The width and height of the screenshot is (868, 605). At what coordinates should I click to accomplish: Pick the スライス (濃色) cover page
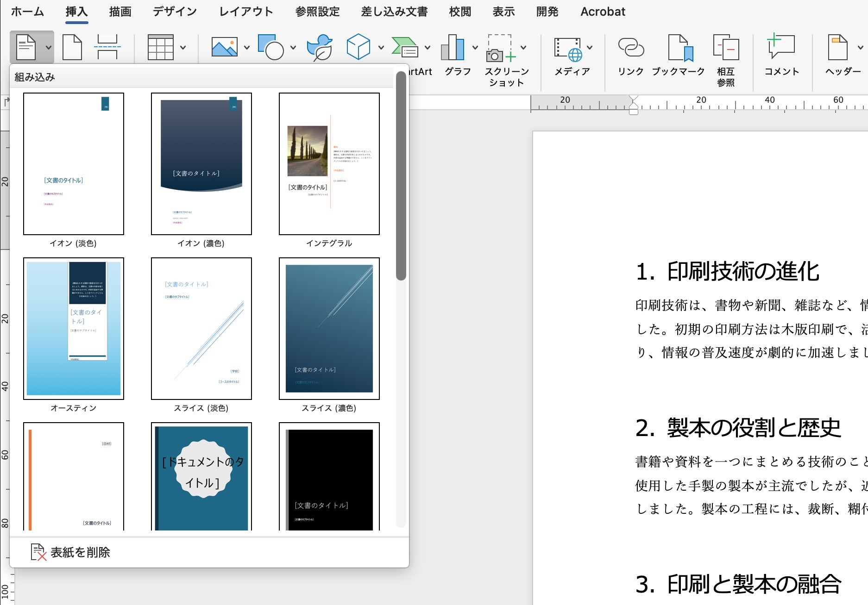coord(329,329)
